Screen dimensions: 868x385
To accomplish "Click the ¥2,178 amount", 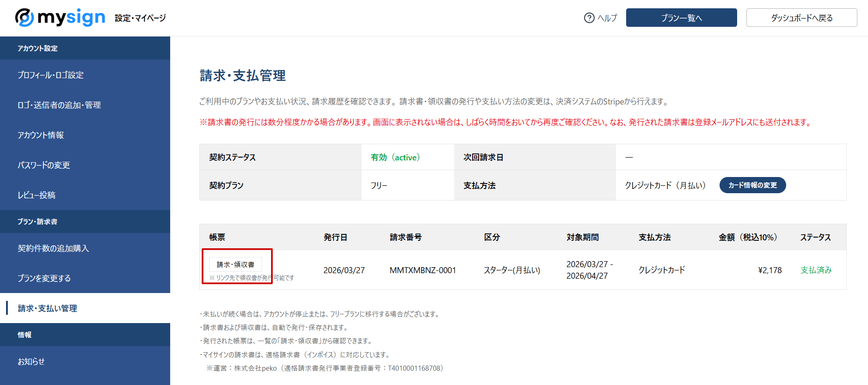I will pyautogui.click(x=770, y=270).
